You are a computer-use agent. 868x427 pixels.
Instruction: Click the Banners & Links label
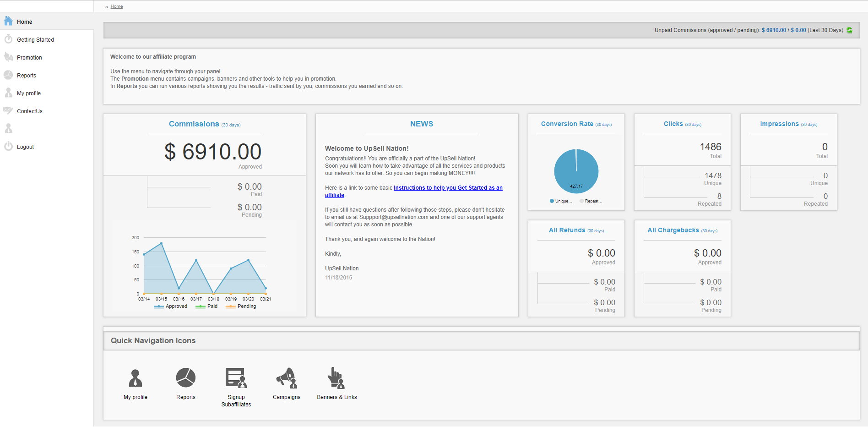337,397
